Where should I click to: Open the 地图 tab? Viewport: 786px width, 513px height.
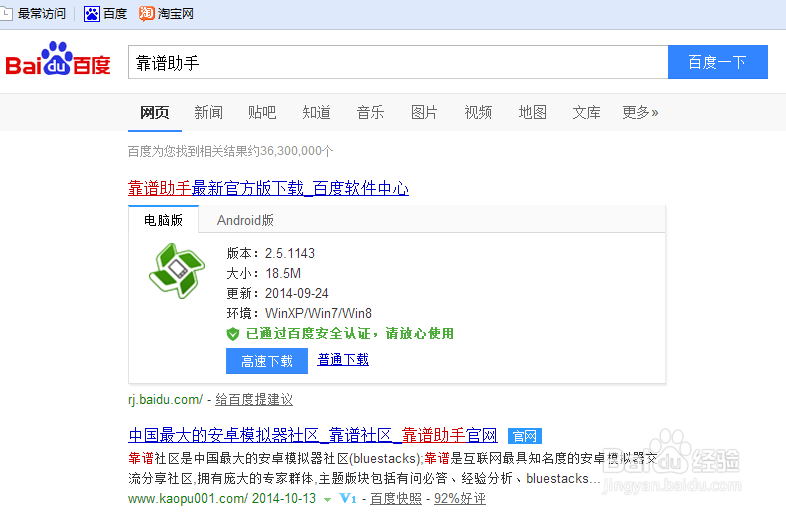[532, 112]
